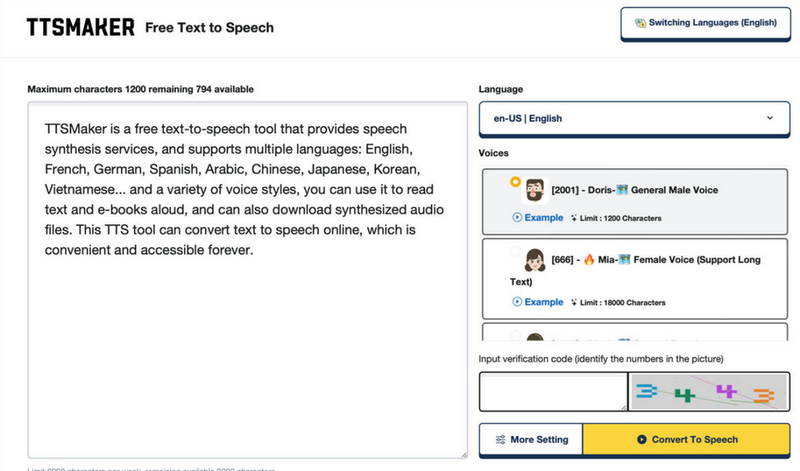Click the 'Voices' label
This screenshot has width=800, height=471.
click(493, 153)
